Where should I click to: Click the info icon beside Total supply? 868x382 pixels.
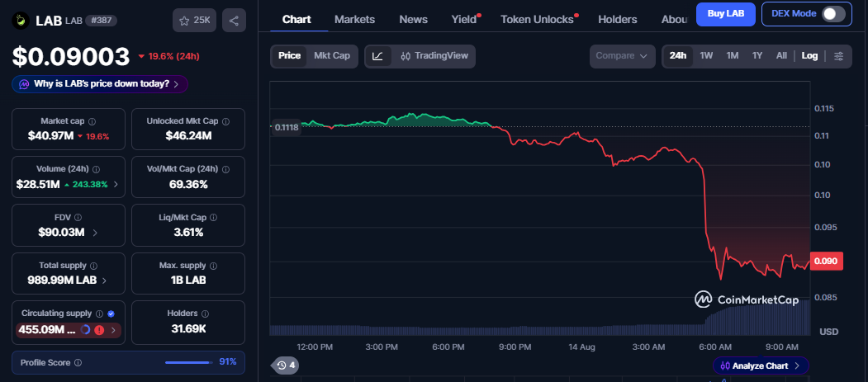click(93, 266)
